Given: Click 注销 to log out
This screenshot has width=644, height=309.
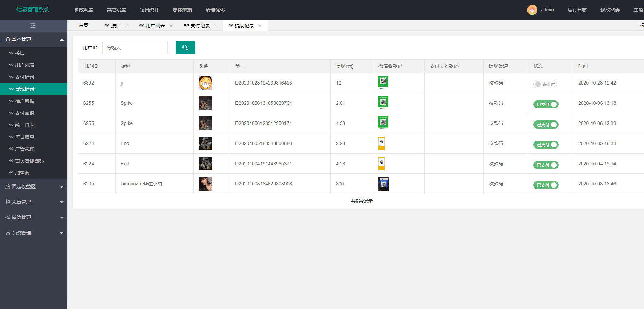Looking at the screenshot, I should pos(638,10).
